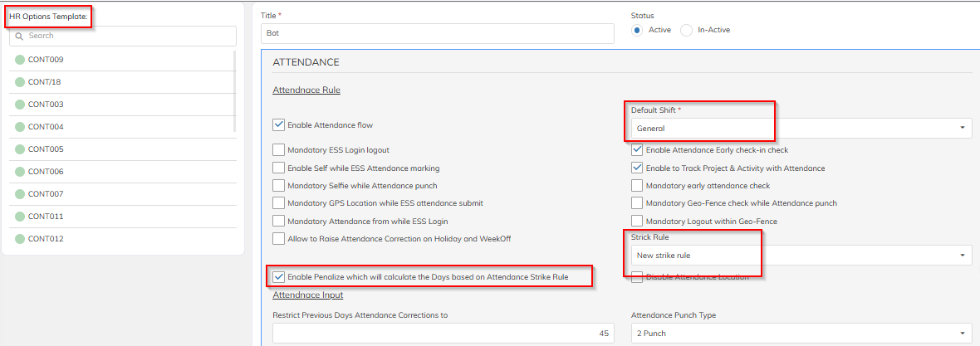Screen dimensions: 980x346
Task: Check Mandatory Selfie while Attendance punch
Action: [x=278, y=185]
